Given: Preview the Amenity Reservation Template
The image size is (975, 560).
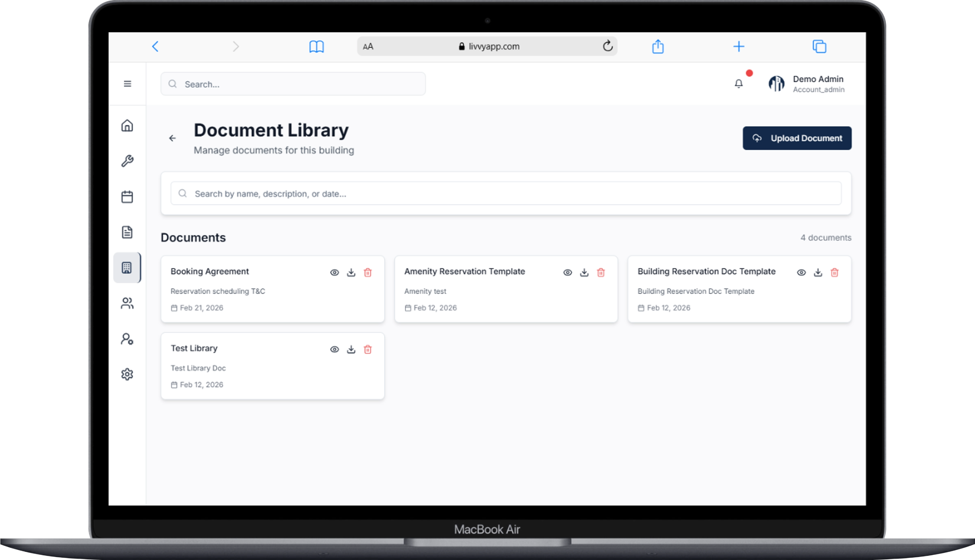Looking at the screenshot, I should [x=568, y=272].
